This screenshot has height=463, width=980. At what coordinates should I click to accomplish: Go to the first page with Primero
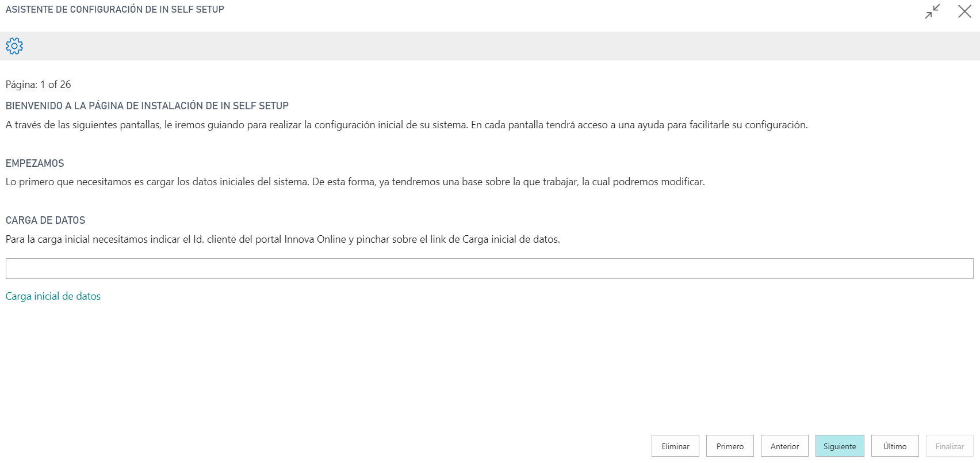730,446
